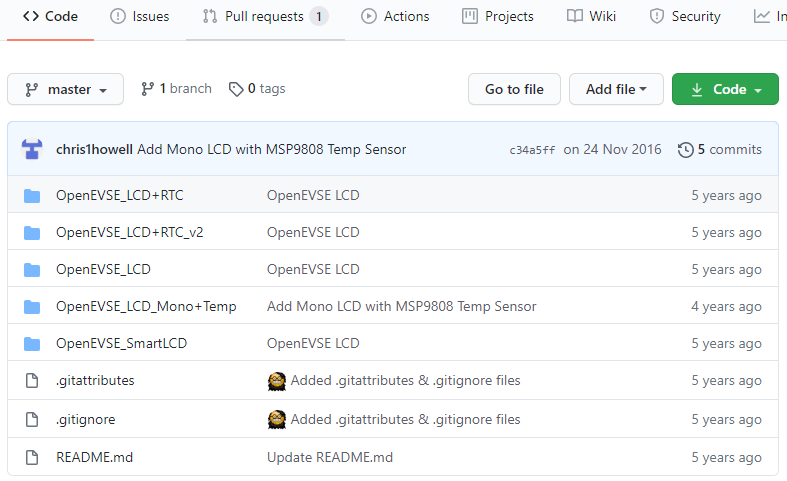Open the README.md file
The height and width of the screenshot is (481, 787).
click(x=94, y=457)
